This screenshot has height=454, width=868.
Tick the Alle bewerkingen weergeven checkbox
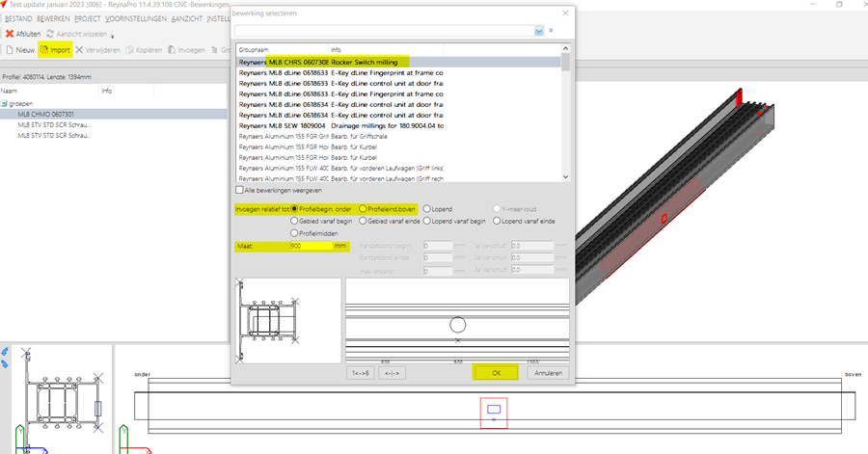click(x=239, y=190)
